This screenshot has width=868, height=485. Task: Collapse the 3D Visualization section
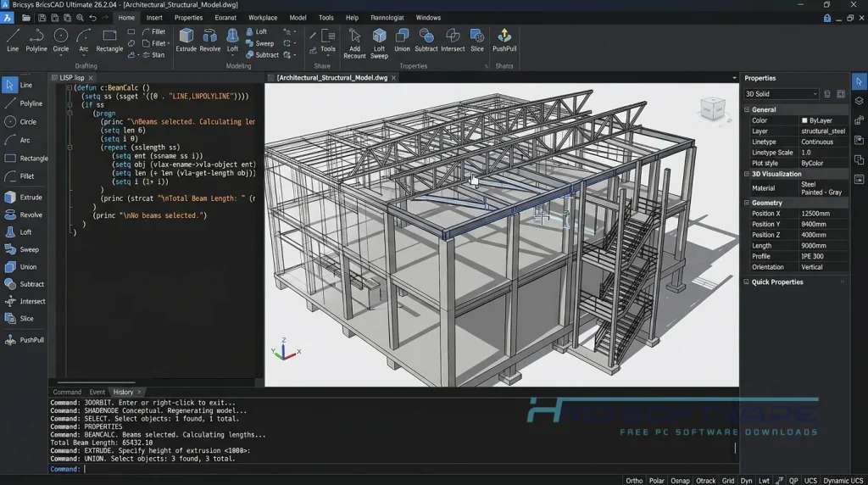pos(747,174)
